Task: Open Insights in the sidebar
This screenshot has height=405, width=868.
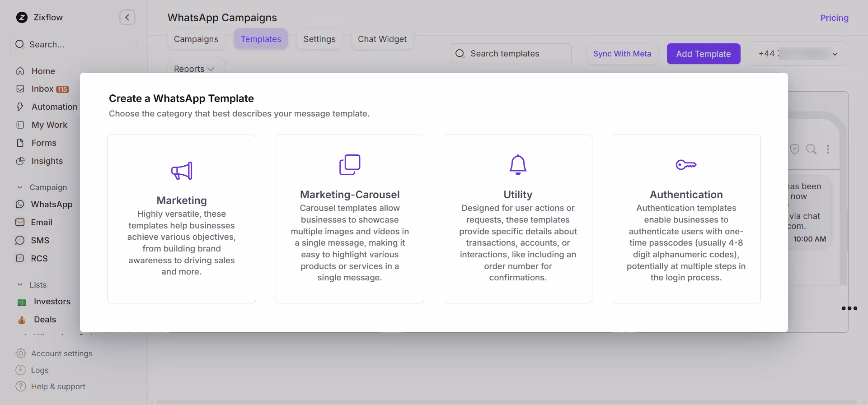Action: (47, 161)
